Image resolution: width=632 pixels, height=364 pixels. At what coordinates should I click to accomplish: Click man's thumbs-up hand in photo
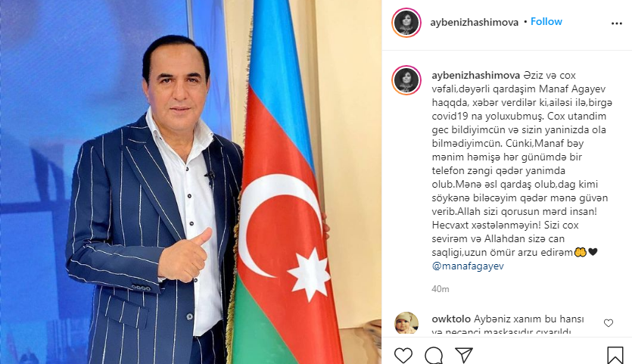pos(185,256)
